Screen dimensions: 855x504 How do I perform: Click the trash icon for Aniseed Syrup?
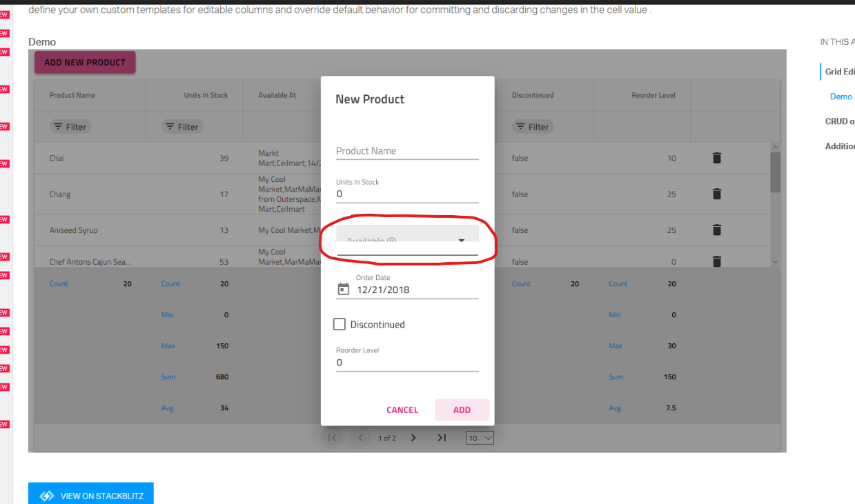(x=716, y=230)
